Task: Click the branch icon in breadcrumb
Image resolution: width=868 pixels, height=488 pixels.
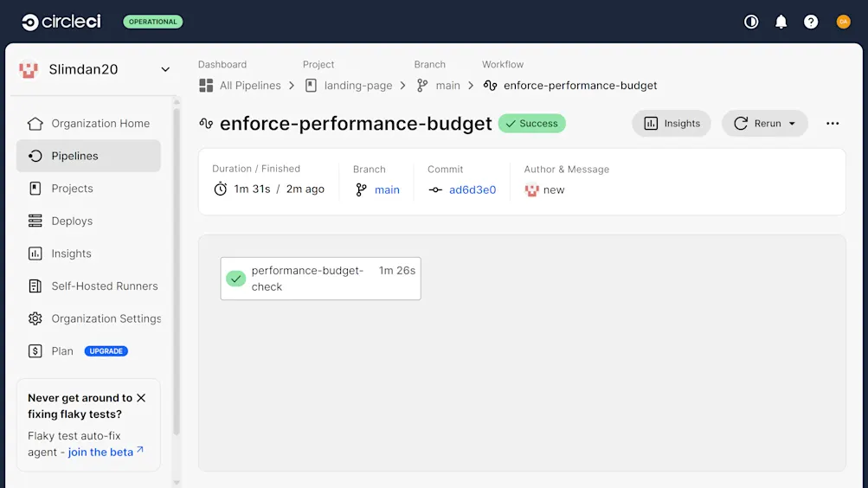Action: click(x=422, y=86)
